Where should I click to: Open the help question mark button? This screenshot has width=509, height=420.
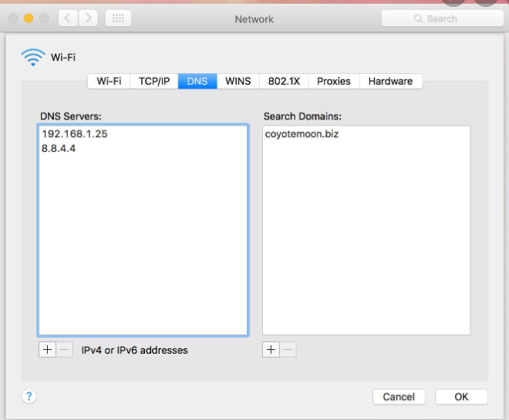click(x=29, y=396)
